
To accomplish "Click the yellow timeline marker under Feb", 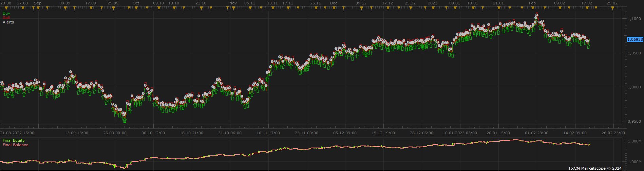I will (532, 8).
